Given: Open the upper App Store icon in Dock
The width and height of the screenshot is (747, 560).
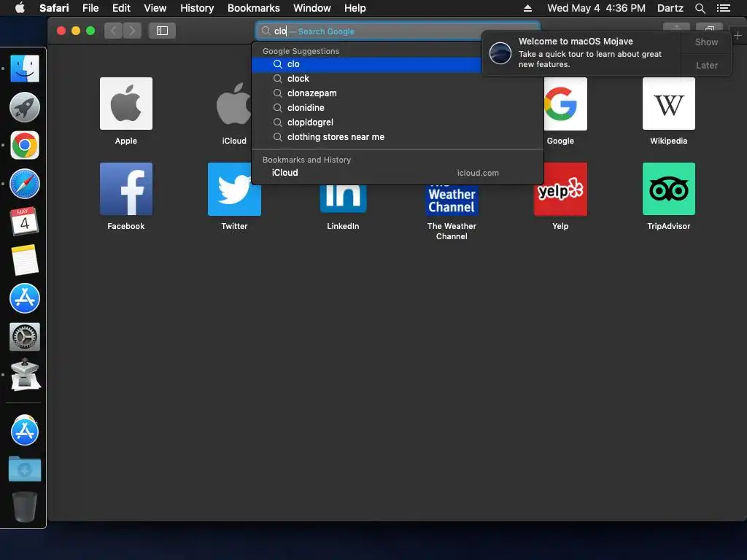Looking at the screenshot, I should [24, 298].
